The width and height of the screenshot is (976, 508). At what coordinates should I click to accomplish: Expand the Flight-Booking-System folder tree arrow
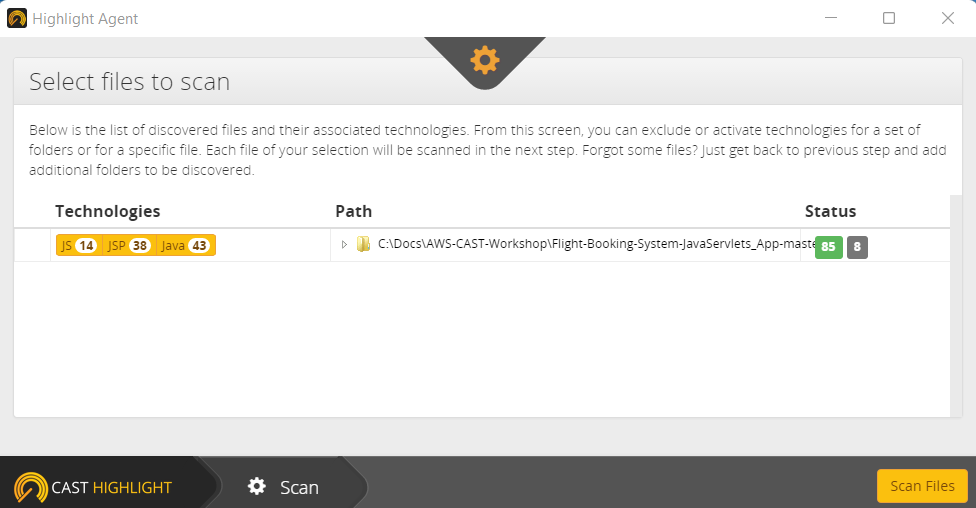pos(344,245)
